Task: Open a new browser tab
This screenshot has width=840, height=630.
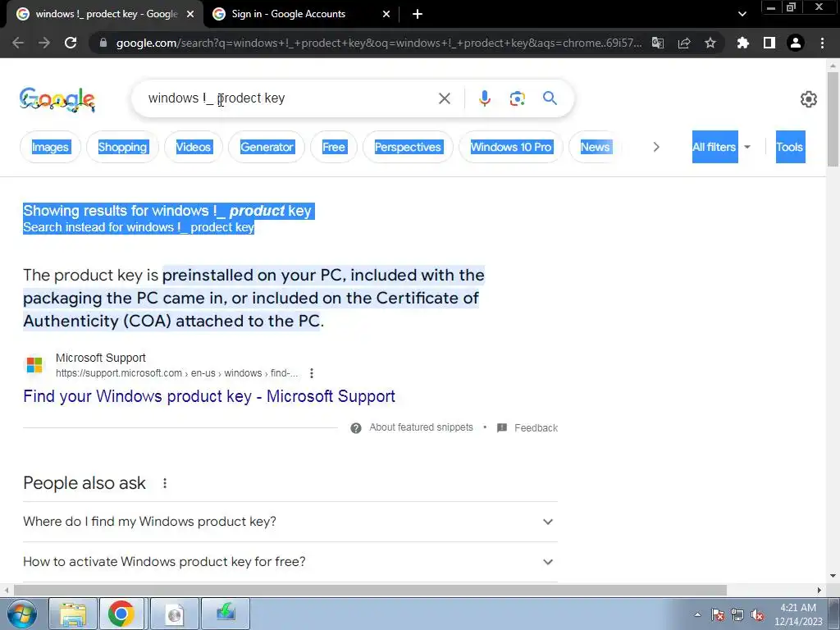Action: [418, 14]
